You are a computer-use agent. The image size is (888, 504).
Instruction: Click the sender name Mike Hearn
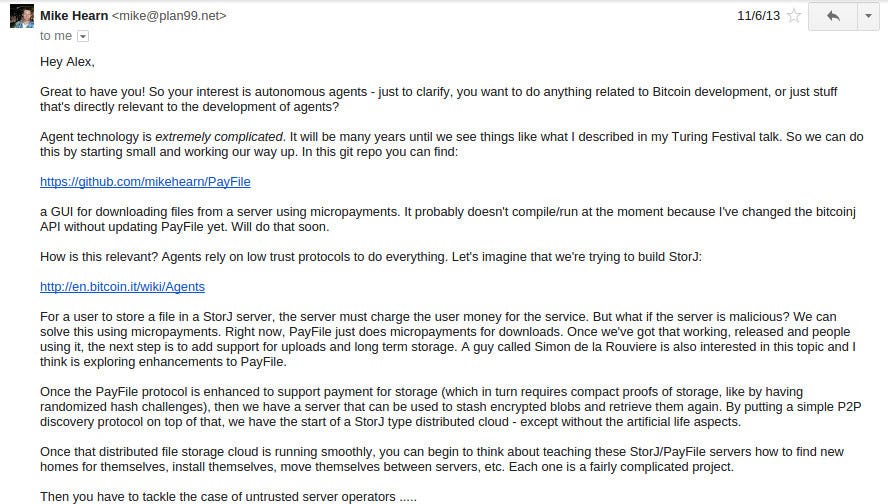[x=74, y=16]
